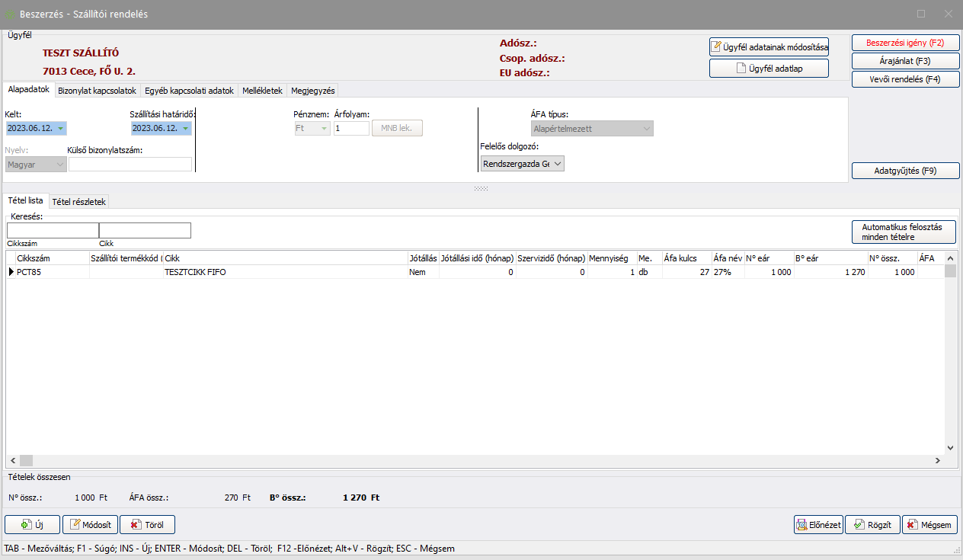Select the PCT85 item row
The width and height of the screenshot is (963, 560).
229,272
